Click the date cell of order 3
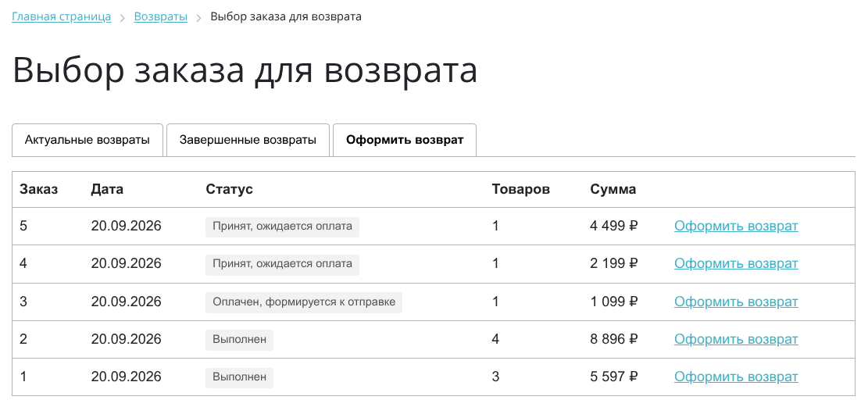This screenshot has height=407, width=868. pos(127,302)
